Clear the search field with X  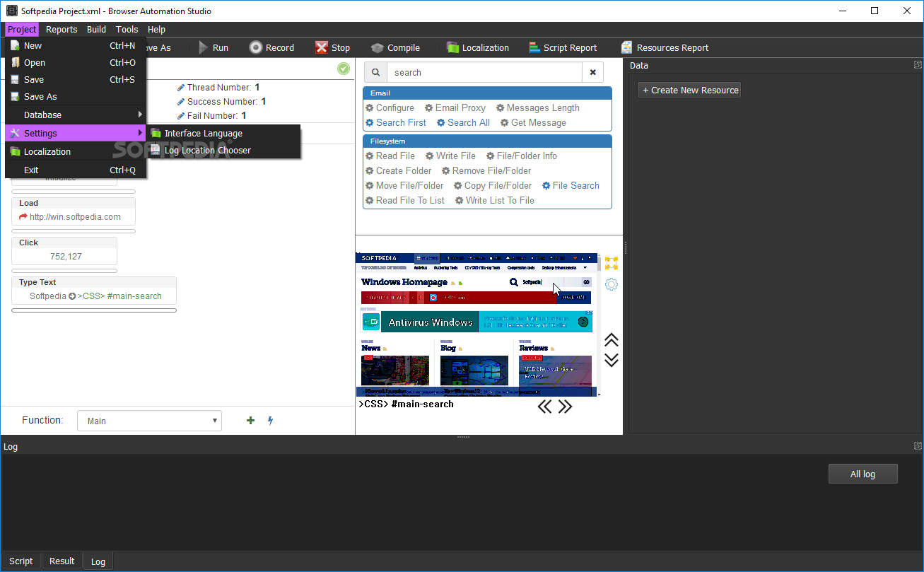pyautogui.click(x=592, y=72)
